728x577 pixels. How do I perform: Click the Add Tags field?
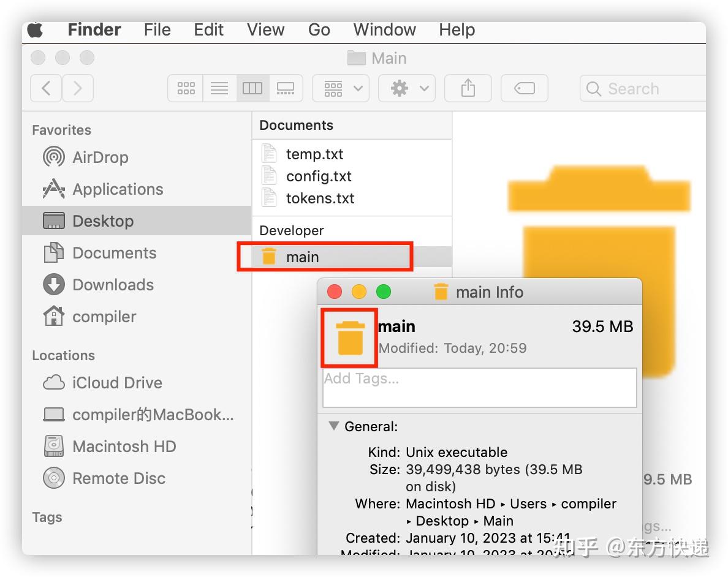point(480,388)
